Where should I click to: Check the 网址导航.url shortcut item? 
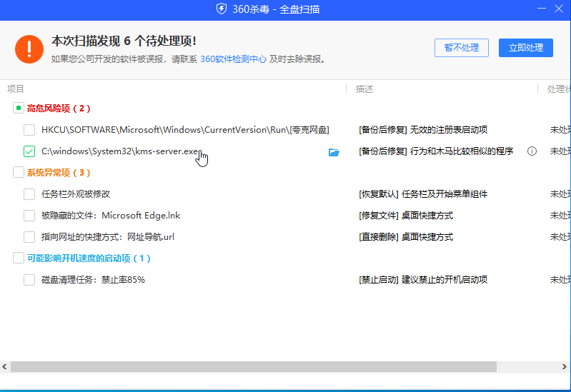coord(29,237)
